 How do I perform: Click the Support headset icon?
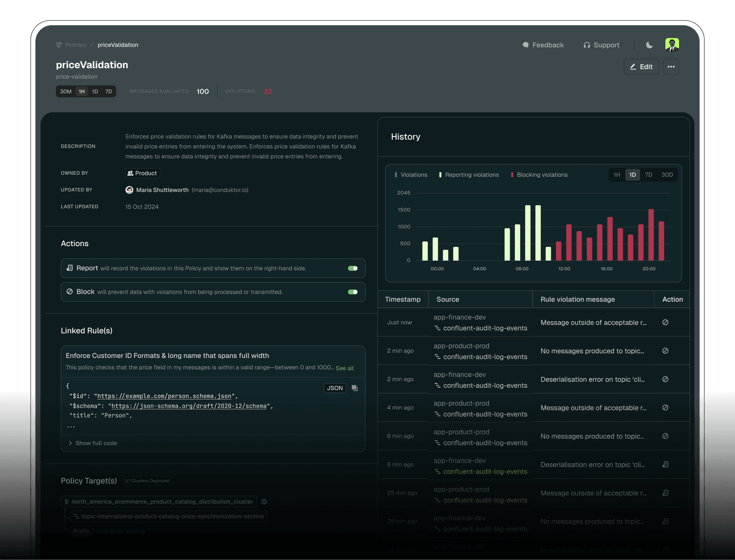(x=587, y=45)
